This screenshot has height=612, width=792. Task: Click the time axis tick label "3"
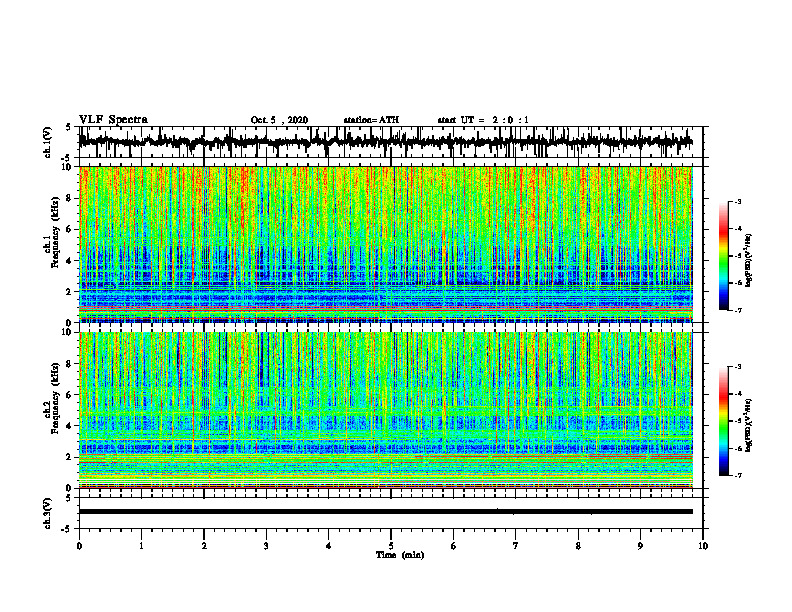click(266, 546)
